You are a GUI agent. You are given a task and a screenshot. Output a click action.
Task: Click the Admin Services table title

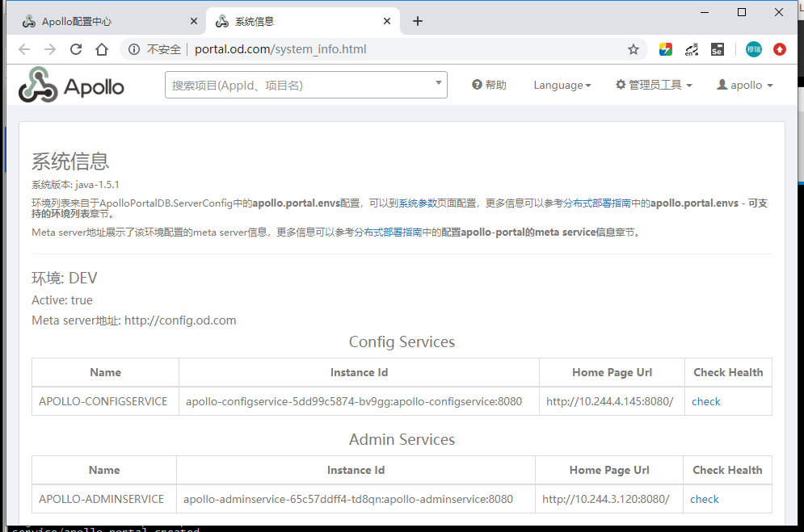(x=402, y=439)
